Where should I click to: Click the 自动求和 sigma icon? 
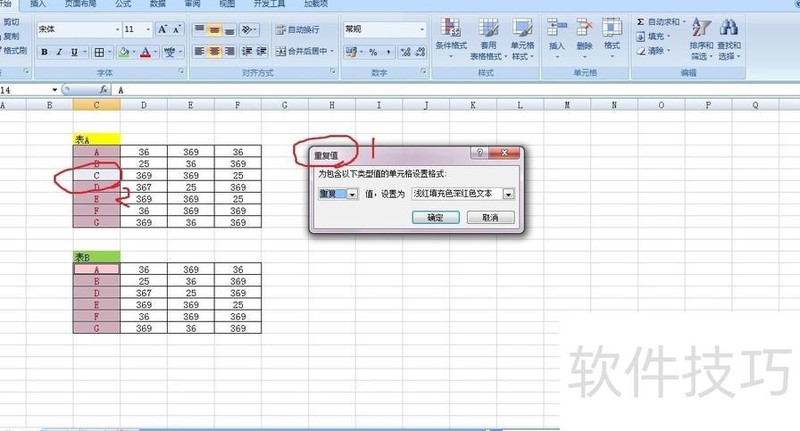coord(641,22)
